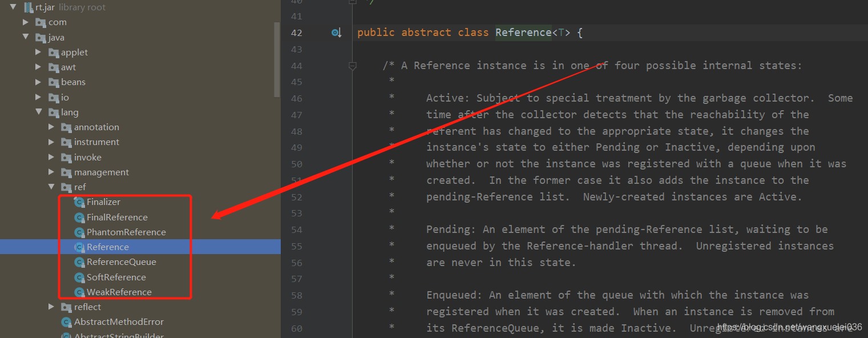This screenshot has height=338, width=868.
Task: Click the gutter implementations icon on line 42
Action: (336, 33)
